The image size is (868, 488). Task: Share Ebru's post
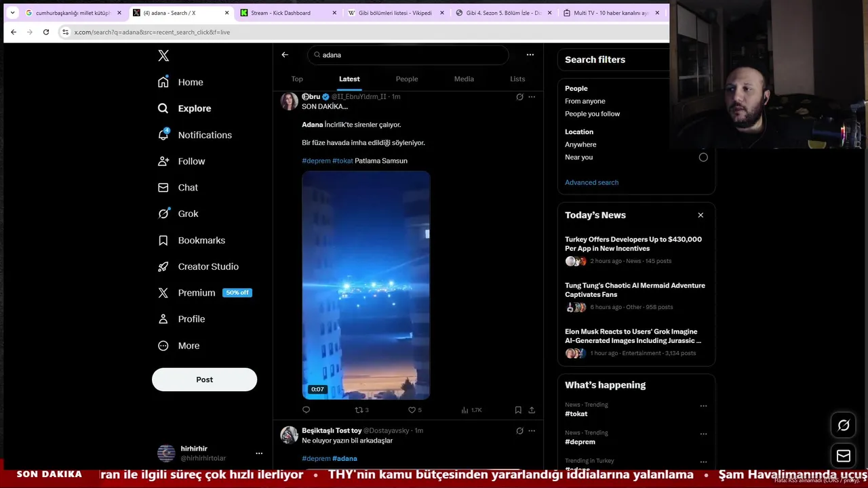(x=532, y=410)
